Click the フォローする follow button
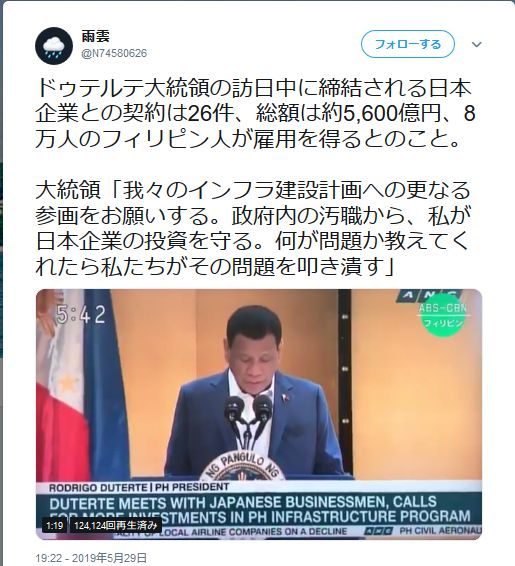 408,44
